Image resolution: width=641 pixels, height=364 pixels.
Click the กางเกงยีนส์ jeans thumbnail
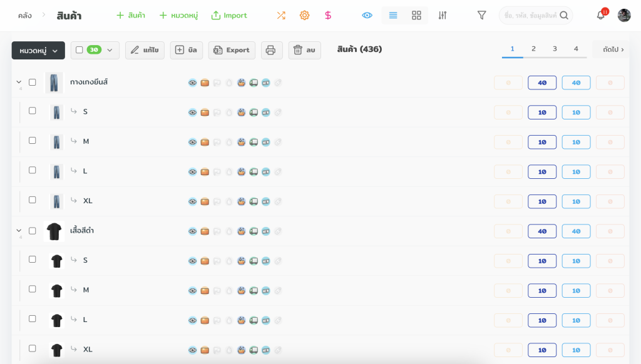coord(54,82)
